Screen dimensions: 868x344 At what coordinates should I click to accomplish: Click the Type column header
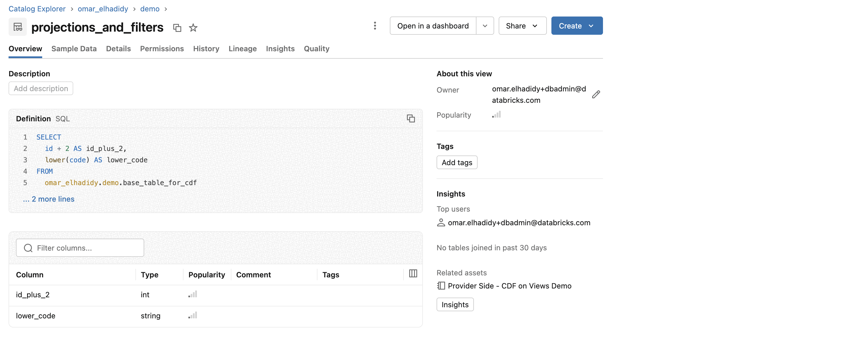pos(150,275)
